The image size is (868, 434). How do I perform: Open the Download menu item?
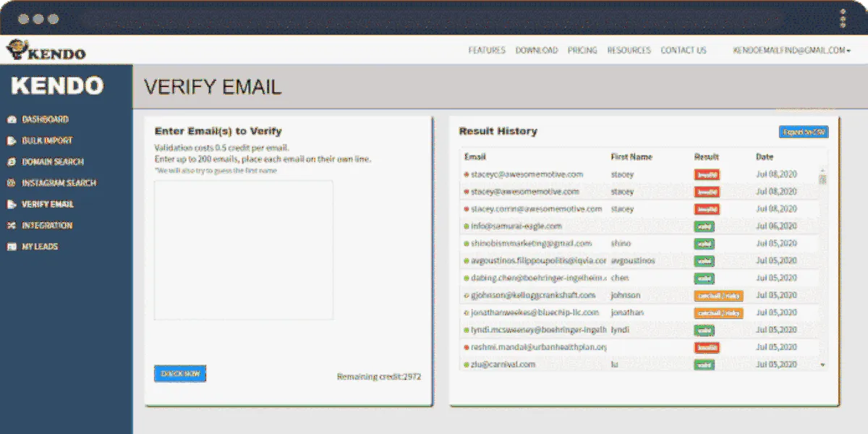(x=537, y=51)
